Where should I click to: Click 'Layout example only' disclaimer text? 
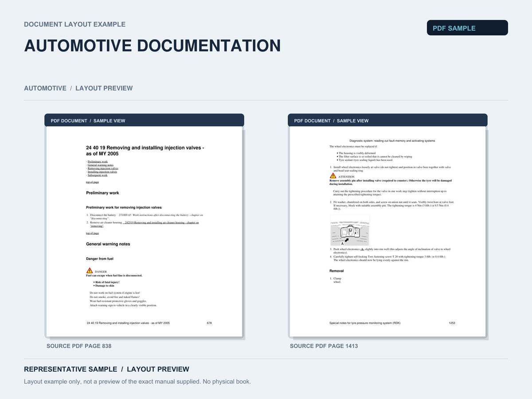coord(137,382)
